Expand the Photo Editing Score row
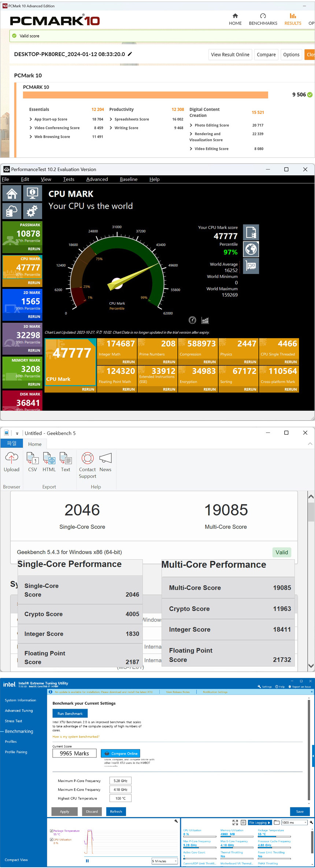 coord(191,125)
